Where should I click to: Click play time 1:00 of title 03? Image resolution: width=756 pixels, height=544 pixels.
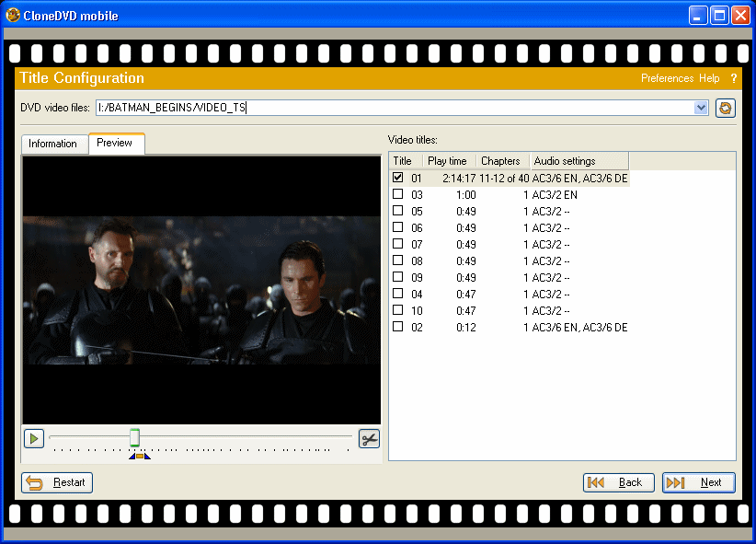coord(465,195)
